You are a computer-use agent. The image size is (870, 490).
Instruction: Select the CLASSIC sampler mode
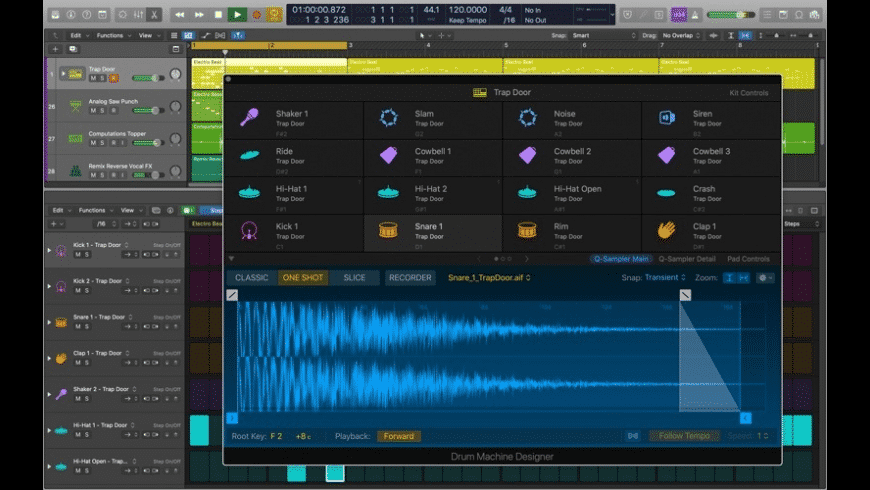[x=251, y=277]
